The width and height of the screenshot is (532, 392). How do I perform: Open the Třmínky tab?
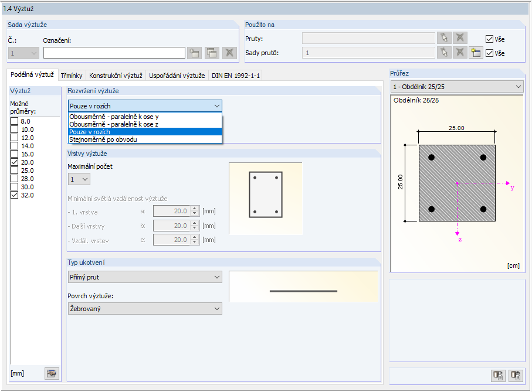[72, 76]
